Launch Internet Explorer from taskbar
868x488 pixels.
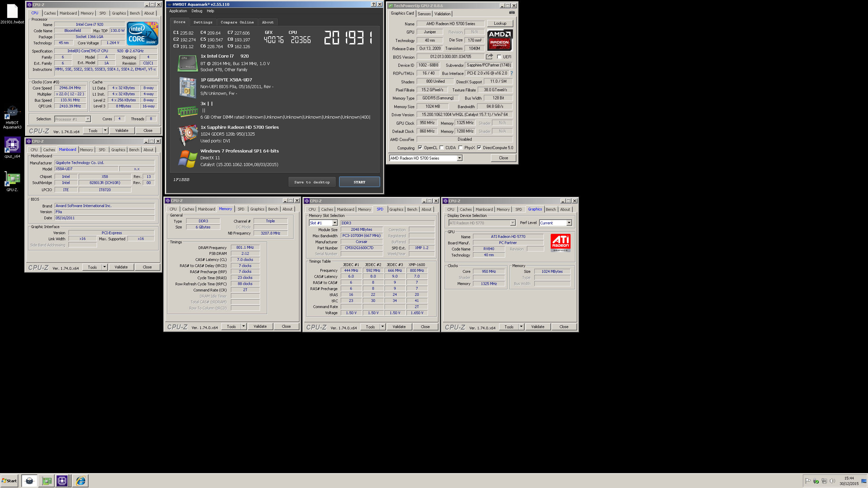click(81, 481)
